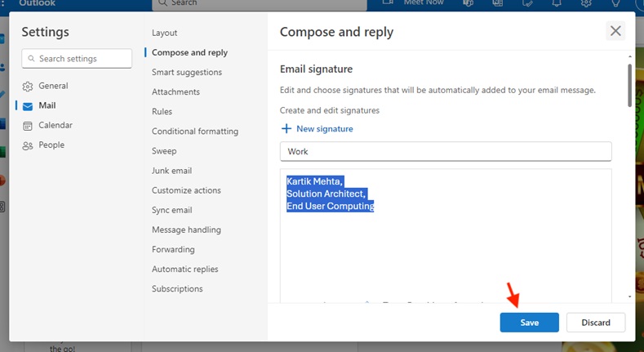Open Subscriptions settings
The height and width of the screenshot is (352, 644).
click(177, 289)
